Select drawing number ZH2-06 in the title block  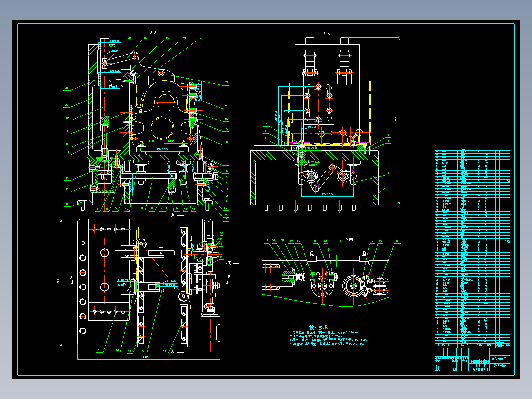500,366
